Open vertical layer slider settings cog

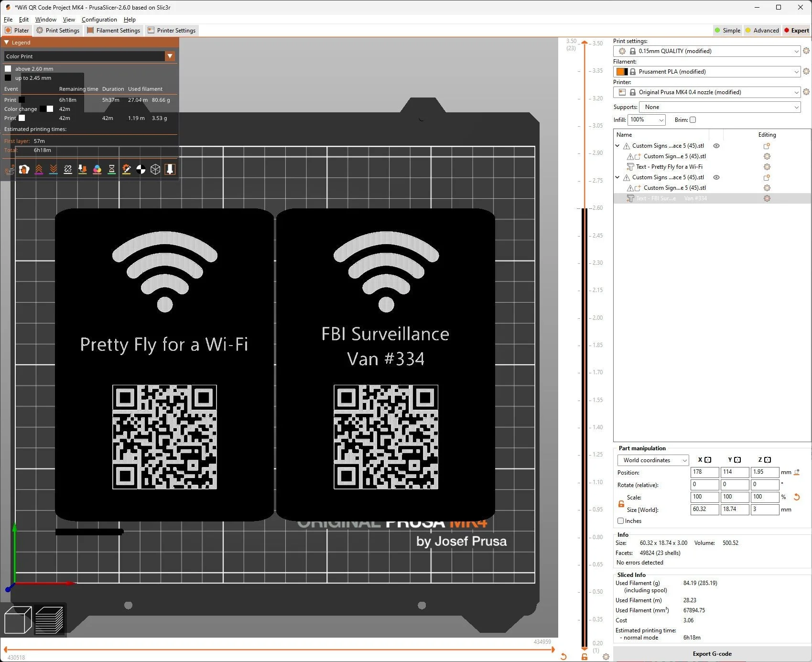606,657
